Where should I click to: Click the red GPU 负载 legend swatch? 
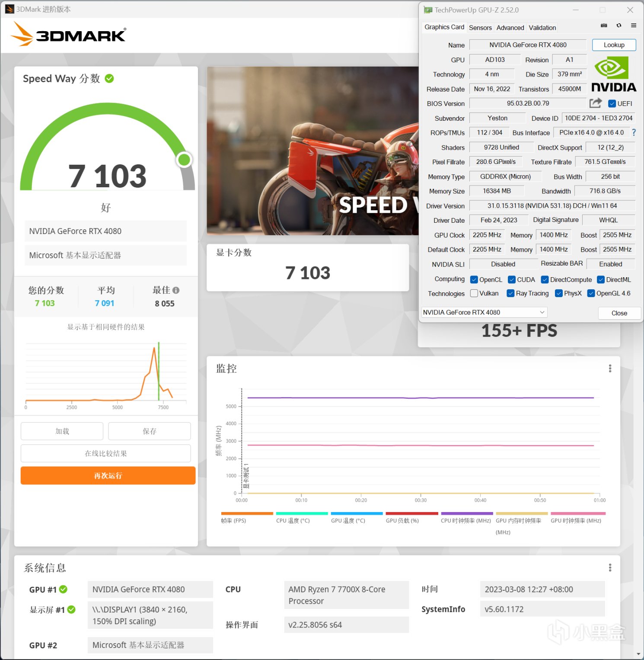[x=411, y=513]
